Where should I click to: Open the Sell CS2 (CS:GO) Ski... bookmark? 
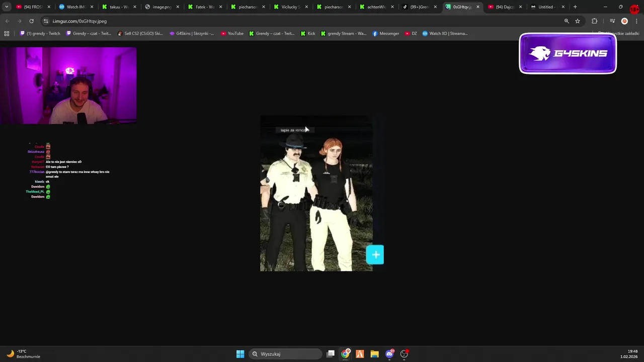[x=140, y=34]
